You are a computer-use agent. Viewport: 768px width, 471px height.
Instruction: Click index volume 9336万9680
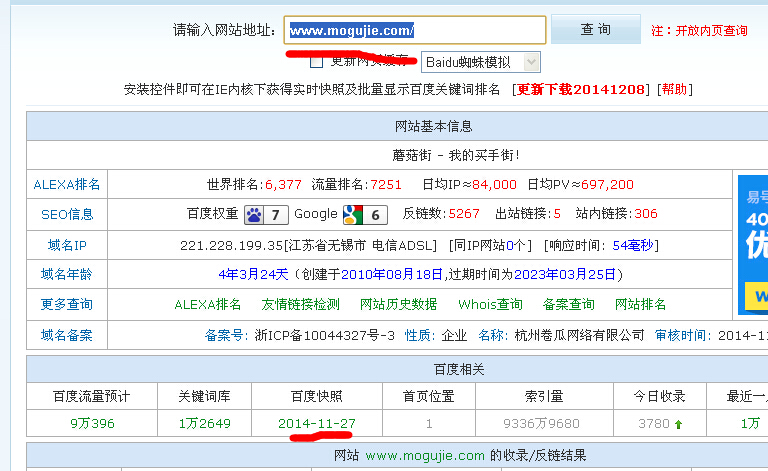pos(541,424)
